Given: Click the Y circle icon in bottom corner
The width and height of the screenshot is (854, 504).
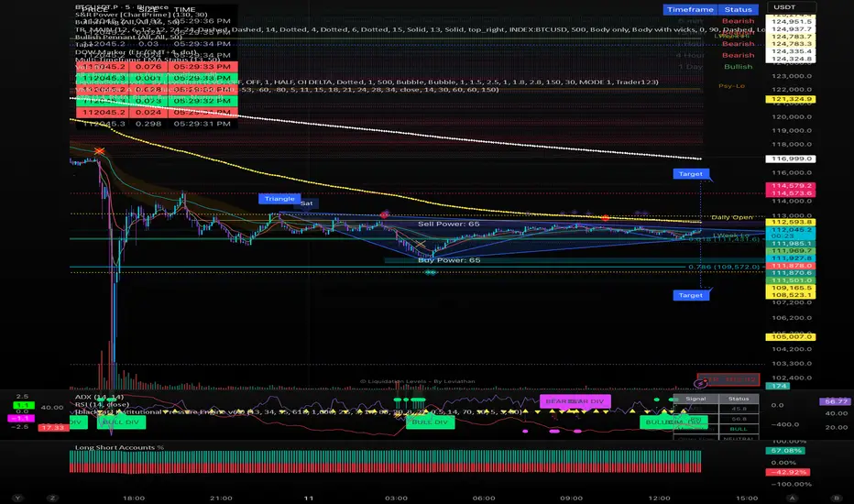Looking at the screenshot, I should pos(17,498).
